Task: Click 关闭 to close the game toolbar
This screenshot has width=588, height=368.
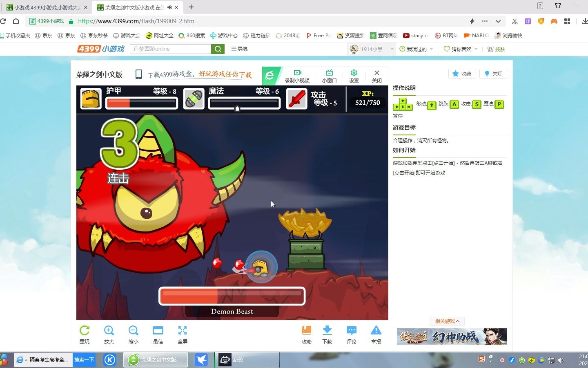Action: (x=377, y=76)
